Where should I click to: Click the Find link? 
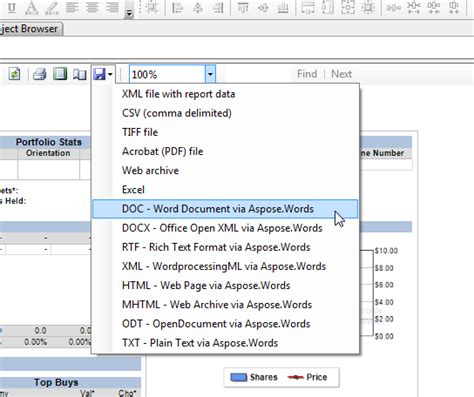[x=307, y=74]
